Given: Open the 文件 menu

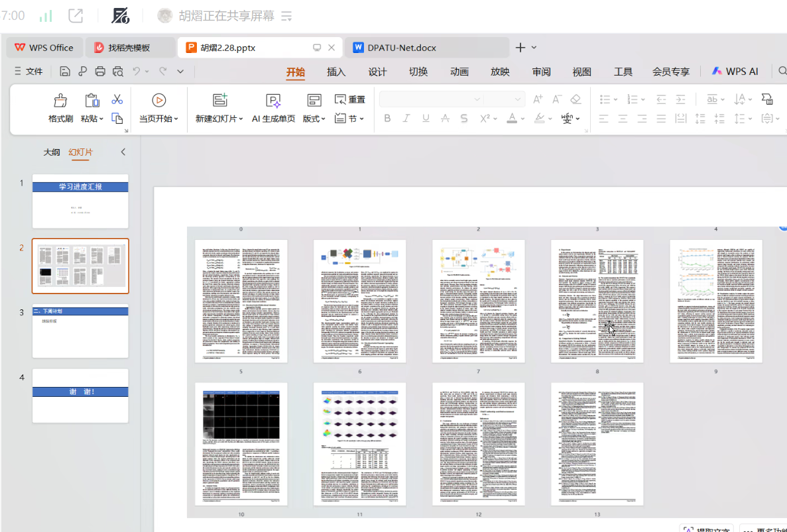Looking at the screenshot, I should (29, 72).
